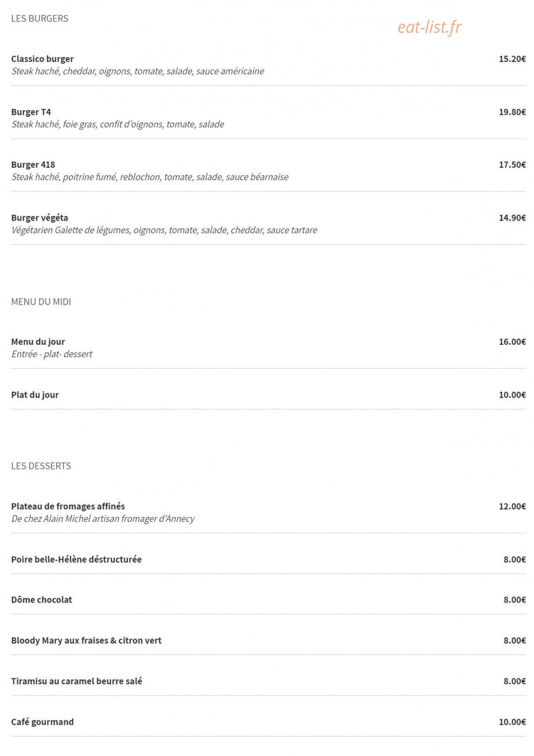The width and height of the screenshot is (534, 756).
Task: Click the Burger T4 title
Action: coord(31,112)
